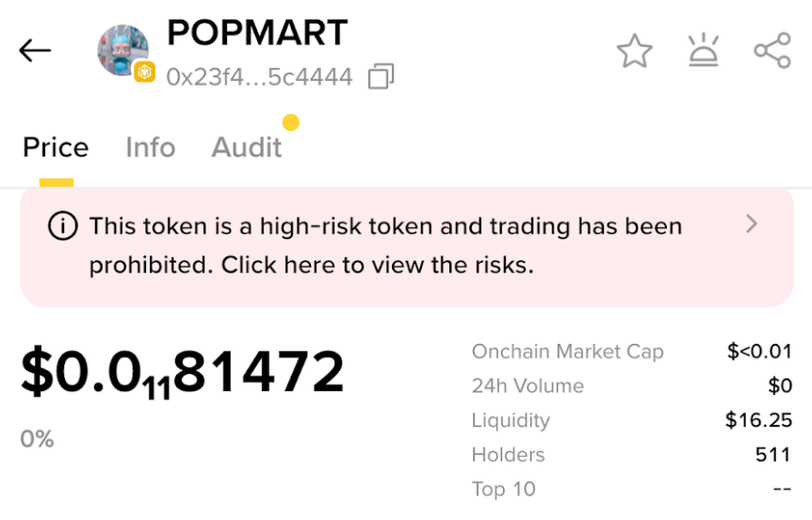Add POPMART to favorites with star
812x520 pixels.
click(x=634, y=52)
